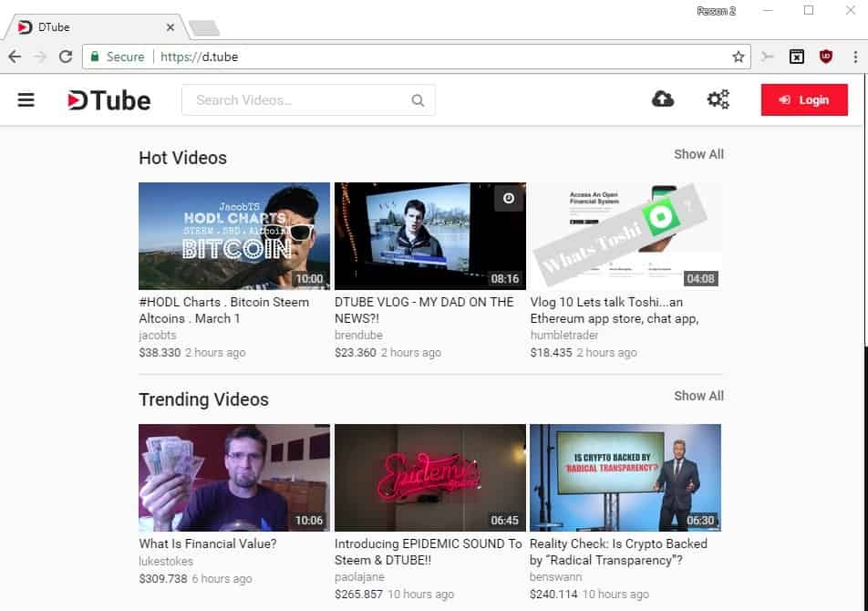Open the cloud upload icon
The image size is (868, 611).
pos(663,99)
